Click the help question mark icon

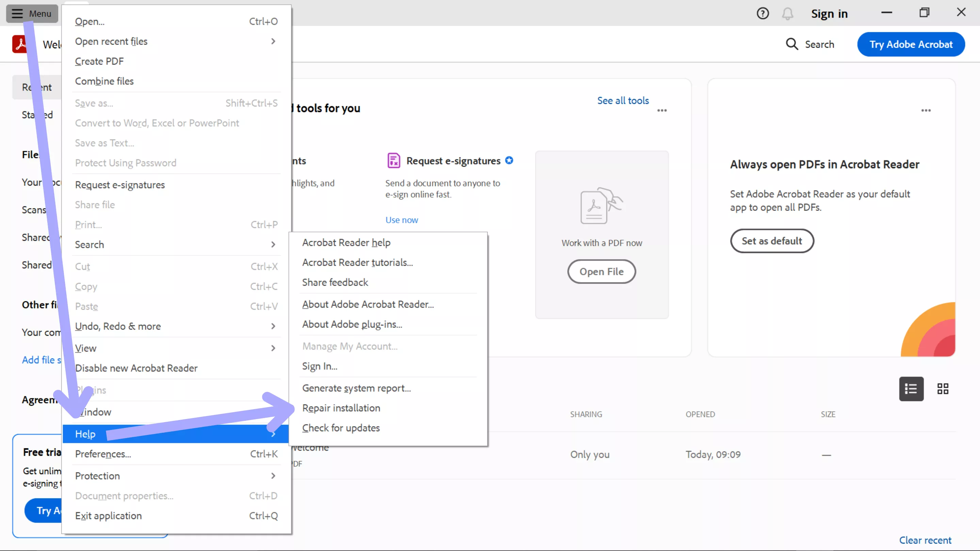[x=762, y=14]
